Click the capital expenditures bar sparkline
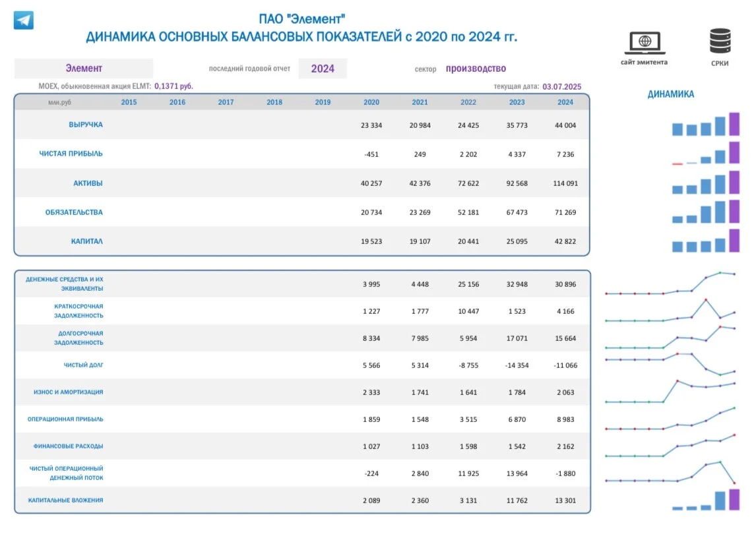756x548 pixels. 706,500
